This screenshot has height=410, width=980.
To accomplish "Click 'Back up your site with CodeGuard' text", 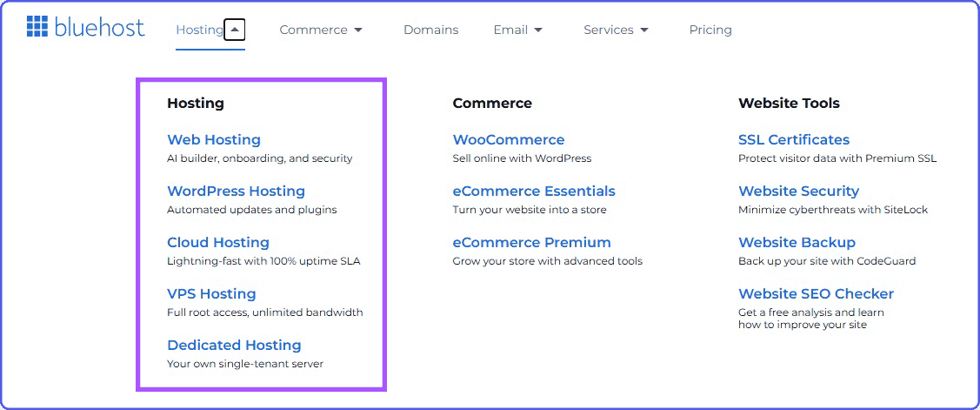I will click(827, 261).
